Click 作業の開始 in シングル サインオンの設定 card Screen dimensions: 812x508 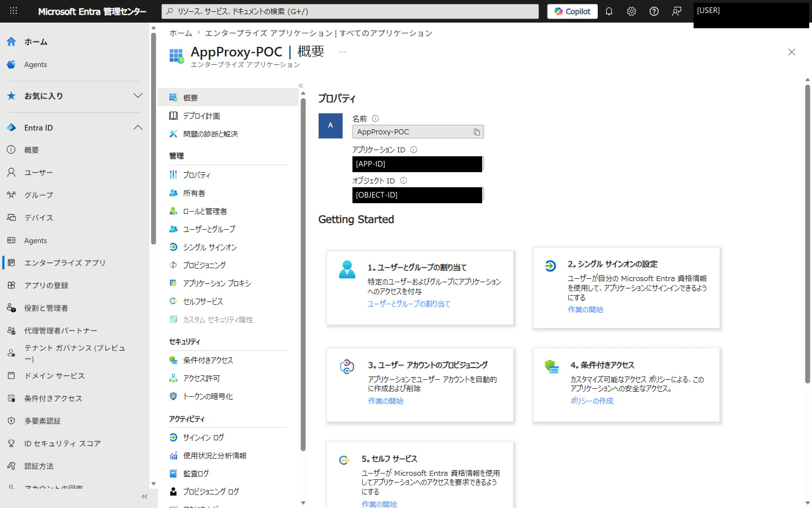pos(585,309)
